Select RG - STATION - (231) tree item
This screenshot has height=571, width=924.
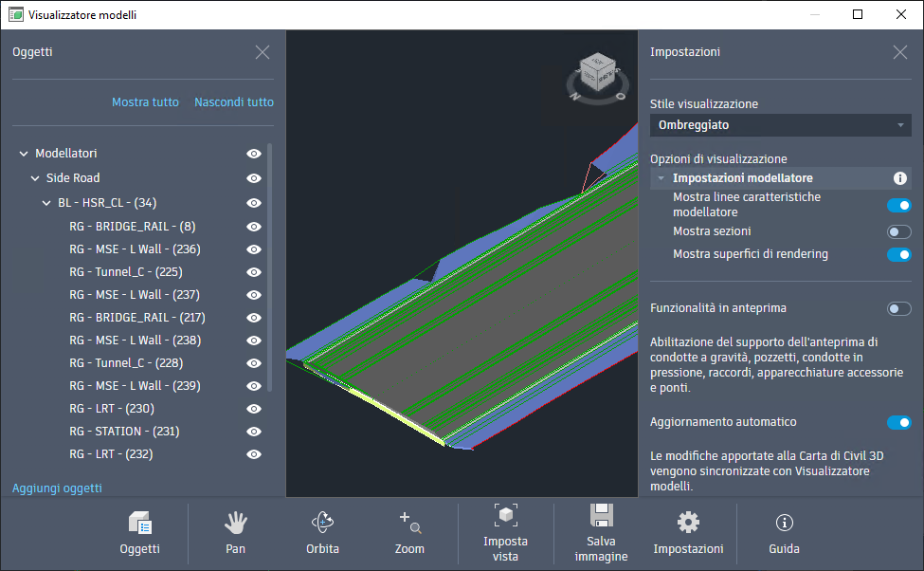pos(124,432)
